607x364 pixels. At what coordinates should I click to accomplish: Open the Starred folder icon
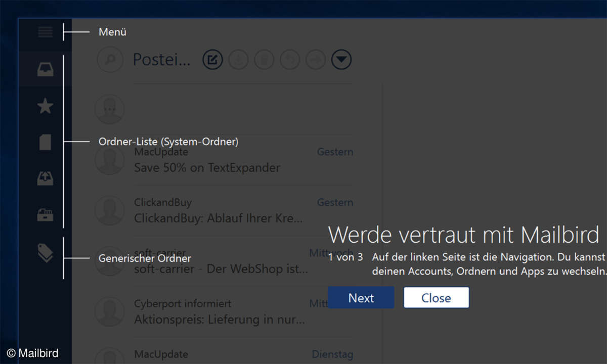tap(45, 106)
